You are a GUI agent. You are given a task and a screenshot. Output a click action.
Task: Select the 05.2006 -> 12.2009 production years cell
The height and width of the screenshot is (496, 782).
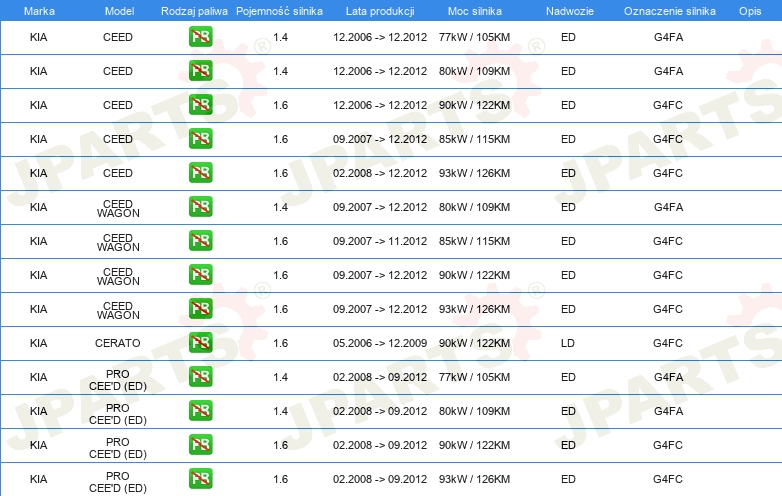coord(379,343)
